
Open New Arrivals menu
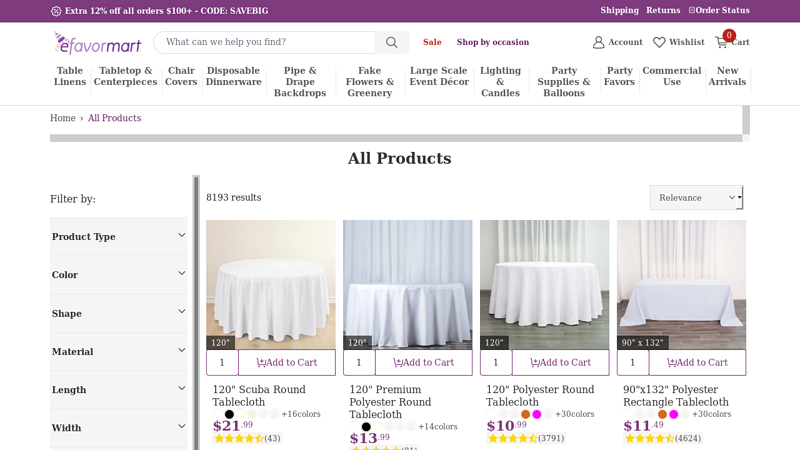pos(727,76)
